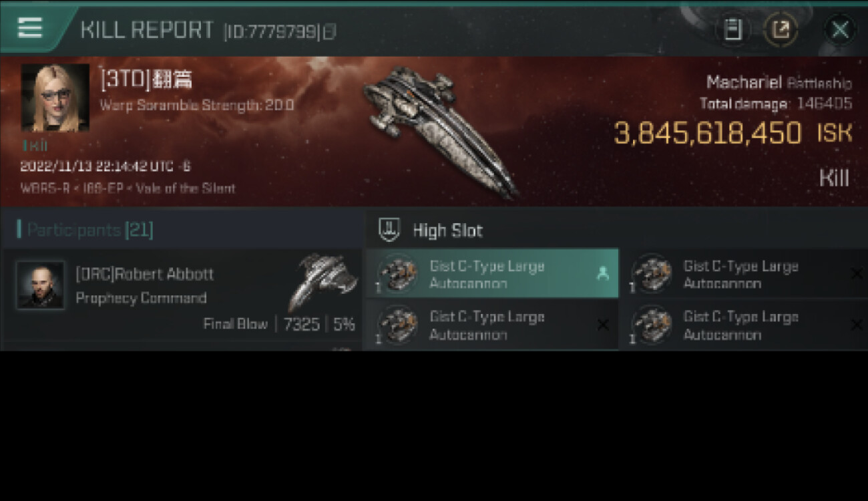Copy the kill report ID icon

tap(329, 31)
